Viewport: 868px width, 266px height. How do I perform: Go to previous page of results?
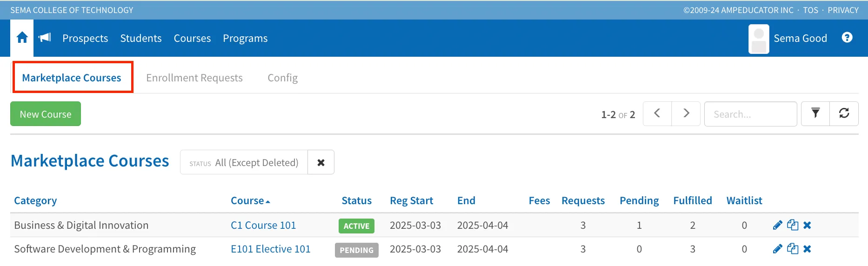click(x=657, y=113)
